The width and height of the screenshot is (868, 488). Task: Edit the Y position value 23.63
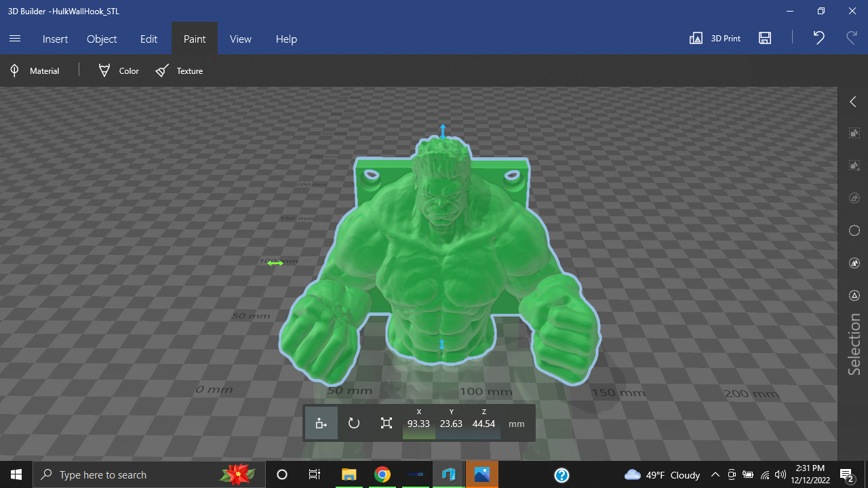(451, 424)
